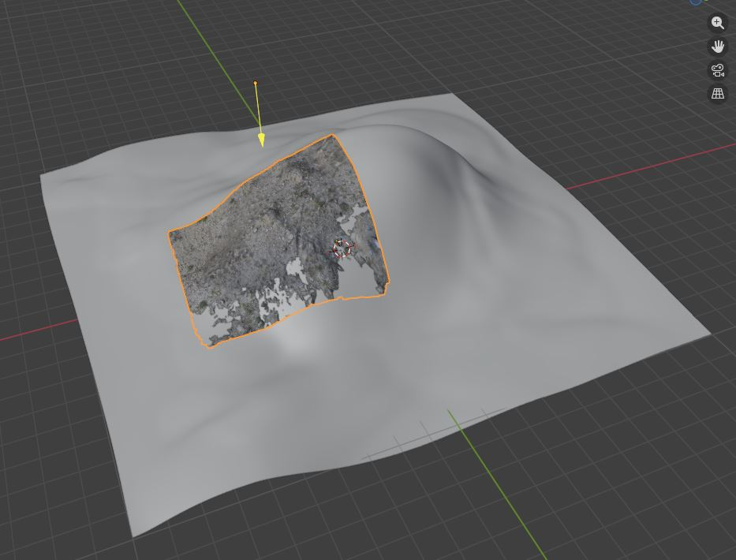Click the blue Z axis gizmo ball
Image resolution: width=736 pixels, height=560 pixels.
coord(696,2)
